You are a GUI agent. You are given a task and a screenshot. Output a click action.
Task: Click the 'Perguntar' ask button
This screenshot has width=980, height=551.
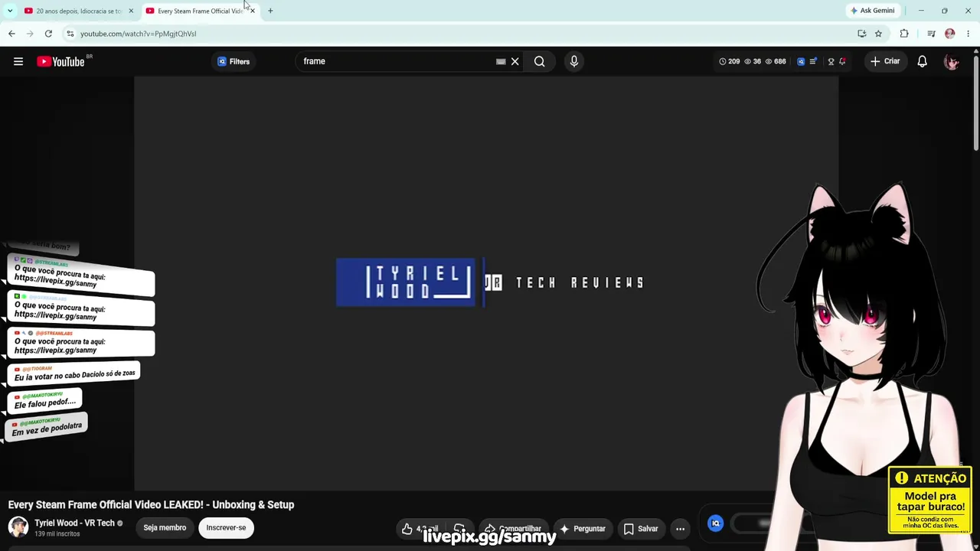pyautogui.click(x=583, y=529)
